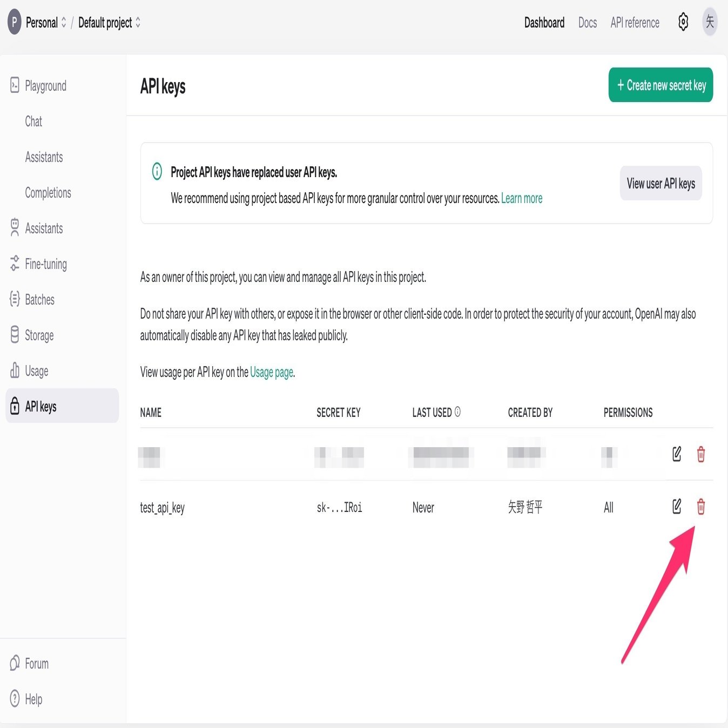
Task: Open the user profile avatar
Action: (x=710, y=22)
